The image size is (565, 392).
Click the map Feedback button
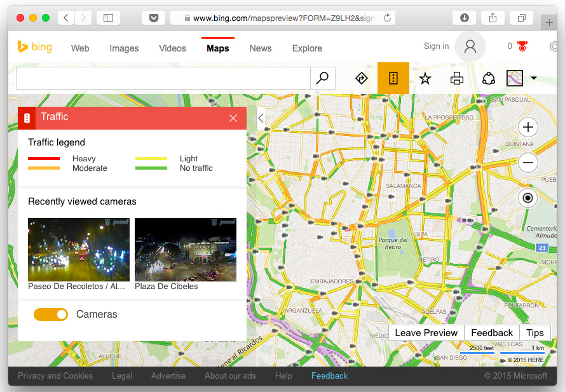tap(492, 332)
